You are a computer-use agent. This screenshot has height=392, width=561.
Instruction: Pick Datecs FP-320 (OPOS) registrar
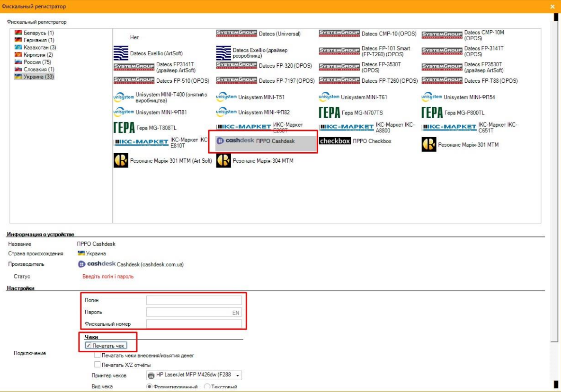[x=264, y=66]
